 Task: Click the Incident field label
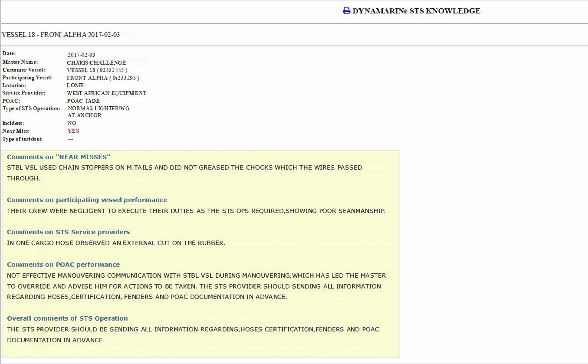(x=13, y=123)
